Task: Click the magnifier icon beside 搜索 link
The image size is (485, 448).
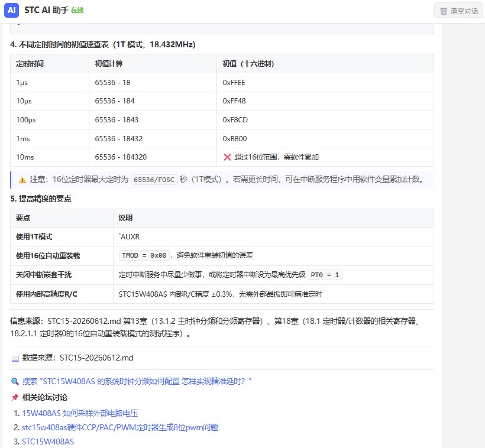Action: (15, 382)
